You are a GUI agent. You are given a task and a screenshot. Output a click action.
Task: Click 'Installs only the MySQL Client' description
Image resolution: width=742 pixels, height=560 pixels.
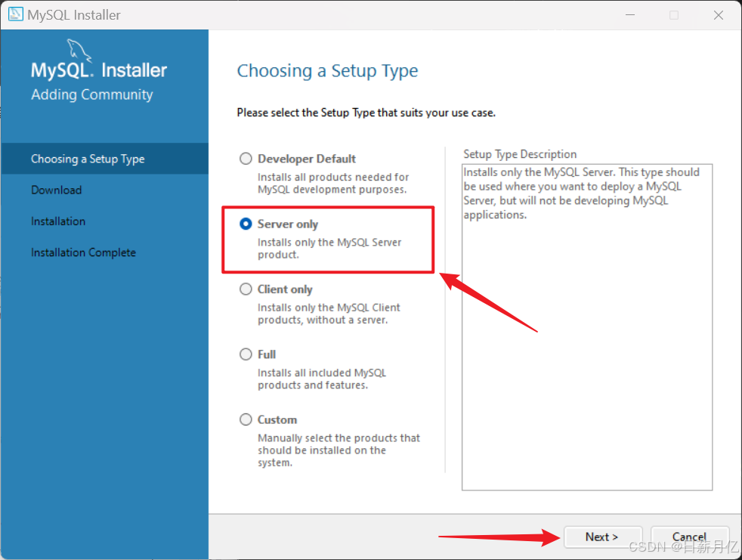[329, 314]
